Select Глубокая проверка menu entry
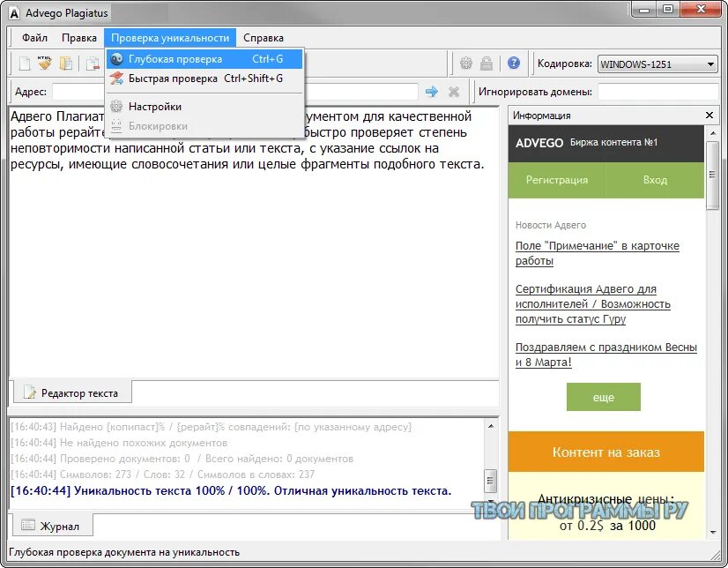Viewport: 728px width, 568px height. point(204,59)
